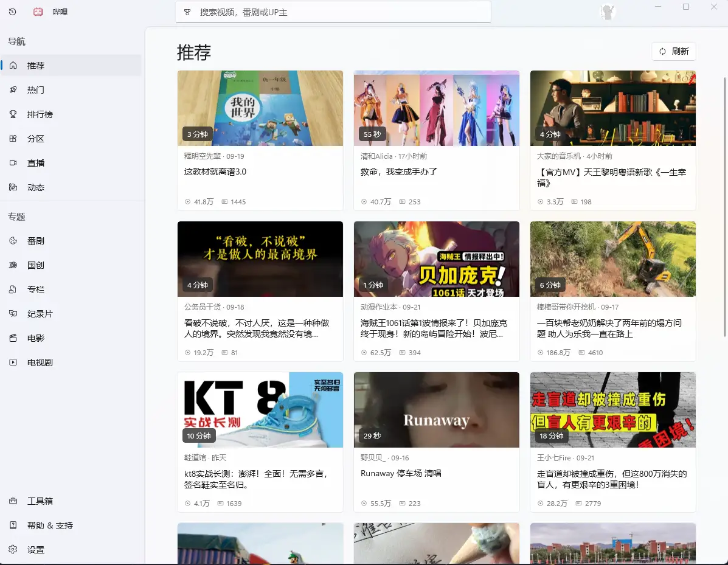Open the 走盲道却被撞成重伤 thumbnail
The image size is (728, 565).
tap(613, 410)
